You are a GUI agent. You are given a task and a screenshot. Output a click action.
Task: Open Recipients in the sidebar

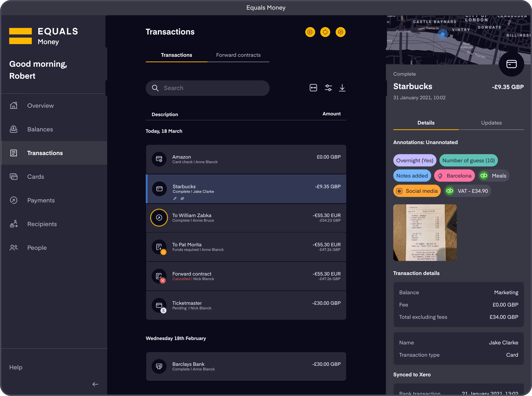pyautogui.click(x=54, y=224)
